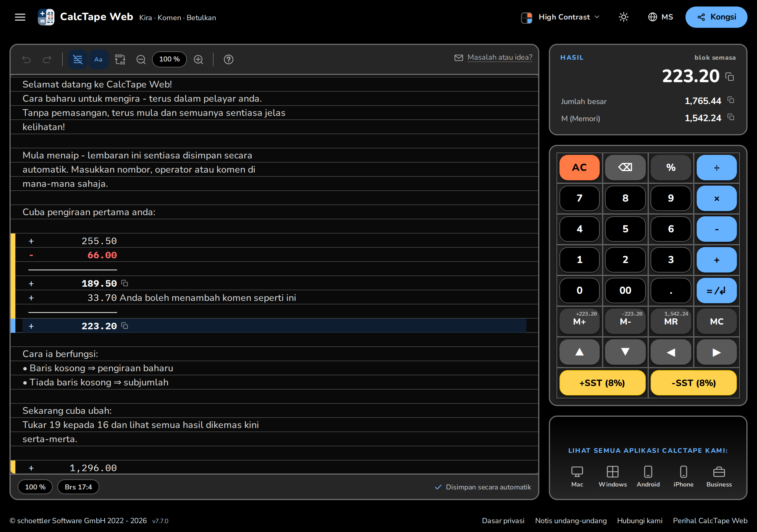This screenshot has height=532, width=757.
Task: Open the MS language selector
Action: pyautogui.click(x=660, y=17)
